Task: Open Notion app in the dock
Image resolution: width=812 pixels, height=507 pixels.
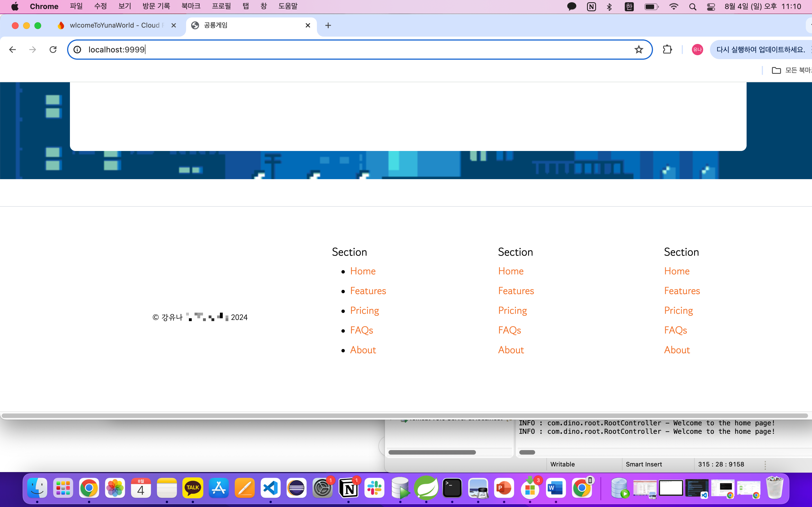Action: tap(348, 488)
